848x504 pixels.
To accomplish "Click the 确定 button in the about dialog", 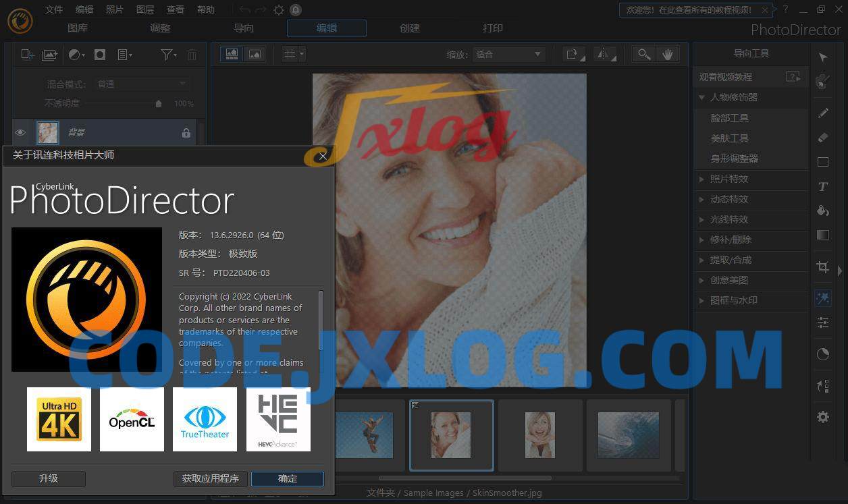I will 287,478.
